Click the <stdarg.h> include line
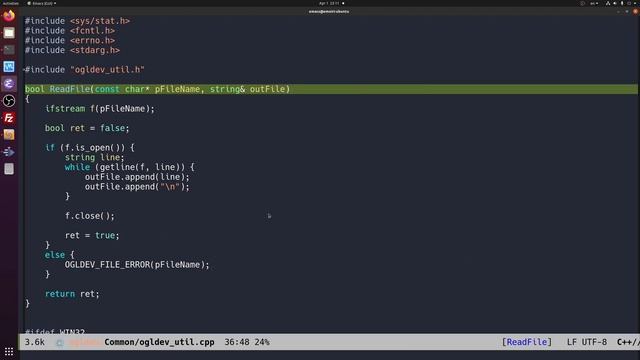The image size is (640, 360). coord(72,50)
